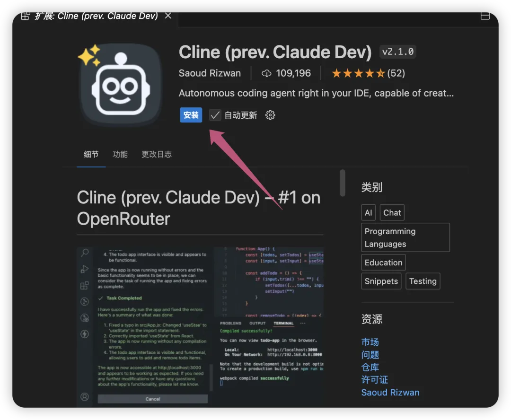
Task: Toggle the 自动更新 auto-update checkbox
Action: click(x=215, y=115)
